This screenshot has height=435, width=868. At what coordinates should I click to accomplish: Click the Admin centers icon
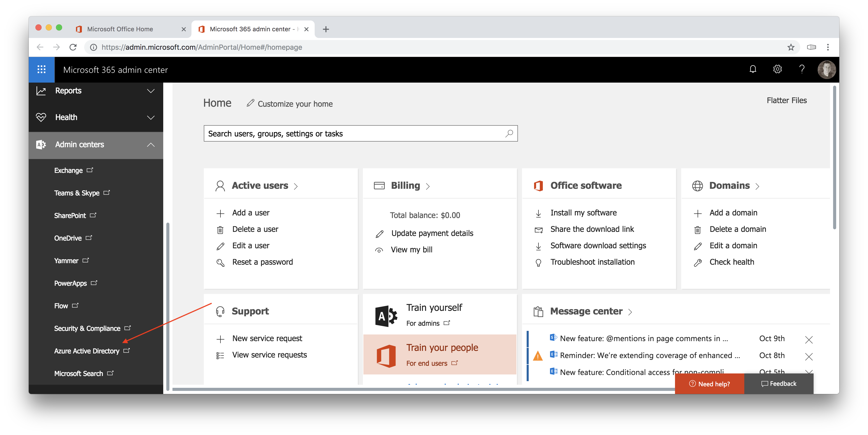[x=41, y=145]
